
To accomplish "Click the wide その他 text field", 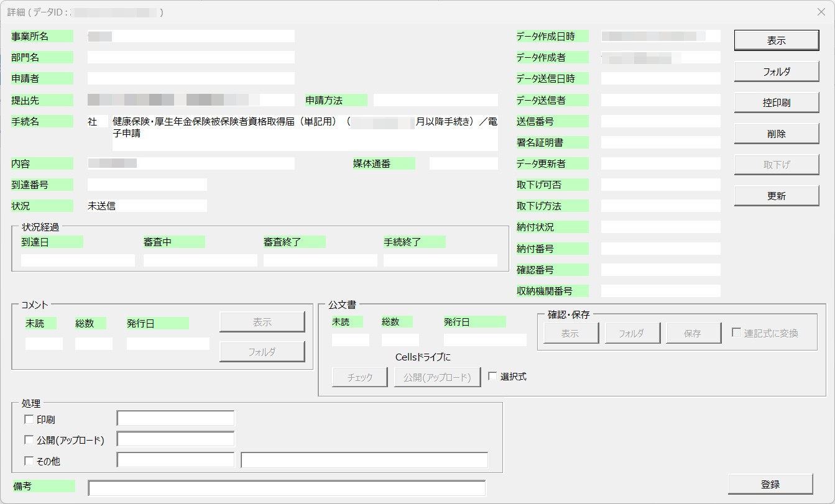I will click(x=364, y=460).
